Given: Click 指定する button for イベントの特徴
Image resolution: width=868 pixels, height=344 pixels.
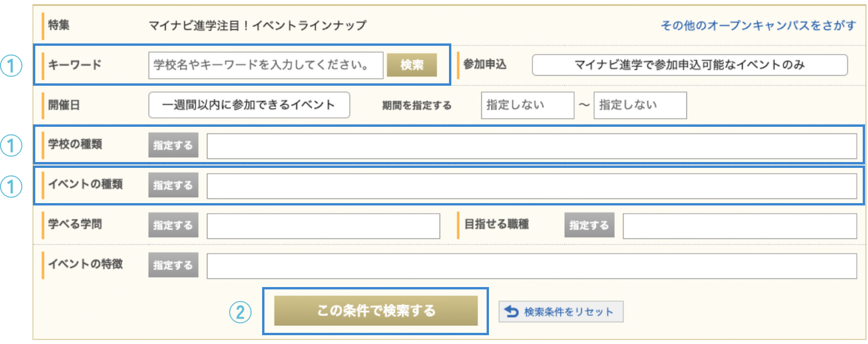Looking at the screenshot, I should tap(173, 265).
